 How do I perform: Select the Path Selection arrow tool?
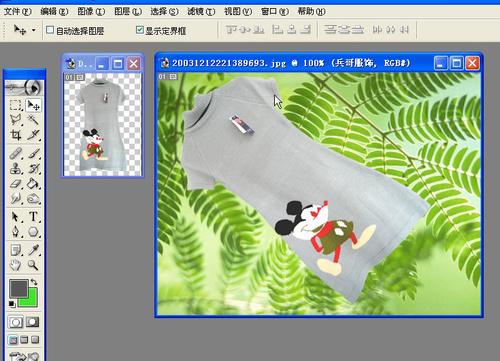[x=15, y=217]
